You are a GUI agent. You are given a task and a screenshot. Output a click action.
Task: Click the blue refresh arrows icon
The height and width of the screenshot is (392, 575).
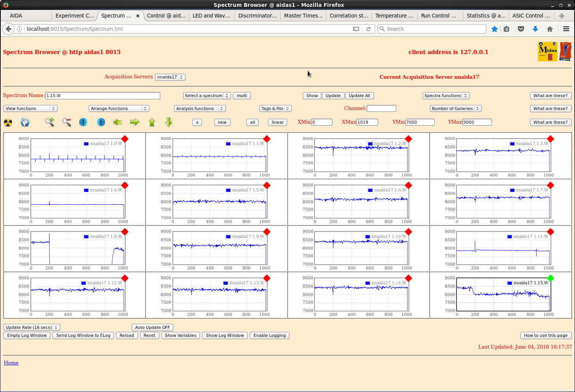pos(25,122)
